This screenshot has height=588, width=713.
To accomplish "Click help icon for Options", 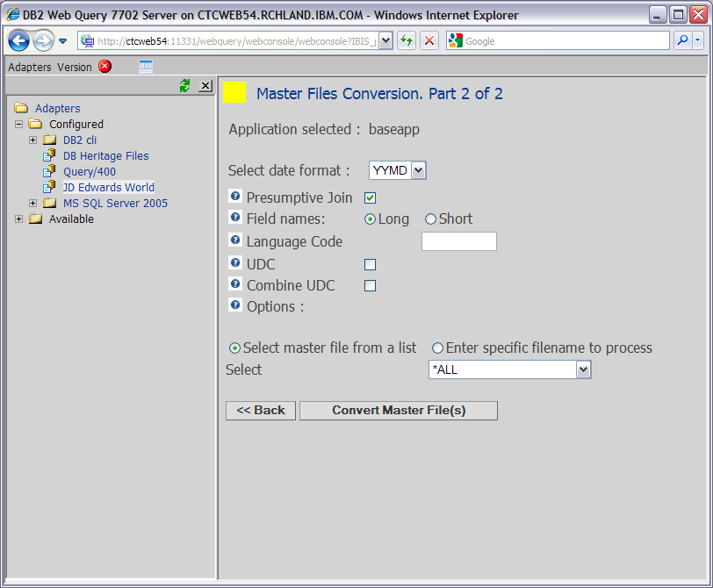I will [235, 305].
